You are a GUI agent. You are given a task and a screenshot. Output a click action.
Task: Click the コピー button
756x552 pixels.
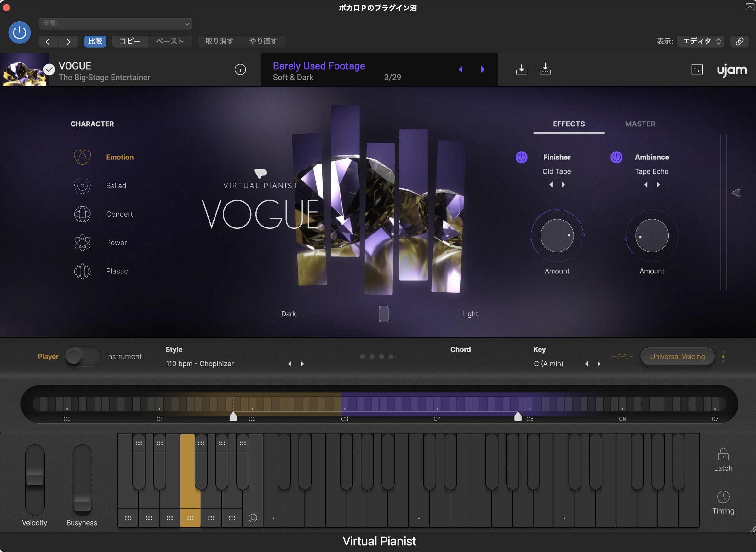[130, 42]
